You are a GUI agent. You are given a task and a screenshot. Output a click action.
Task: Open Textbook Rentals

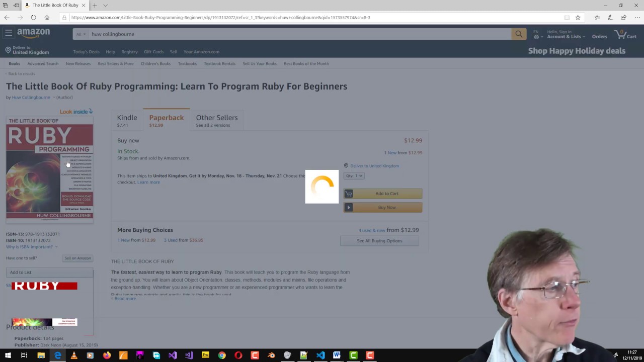point(219,63)
